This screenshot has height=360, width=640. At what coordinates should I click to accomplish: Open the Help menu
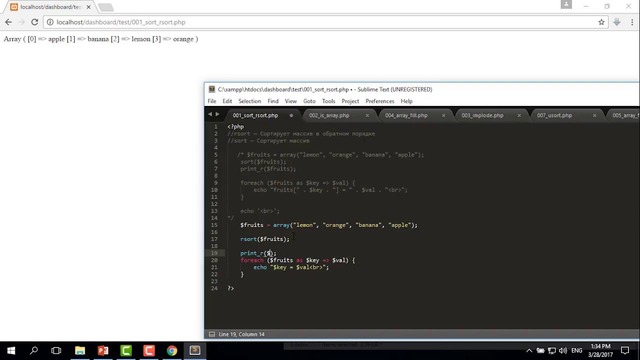407,101
